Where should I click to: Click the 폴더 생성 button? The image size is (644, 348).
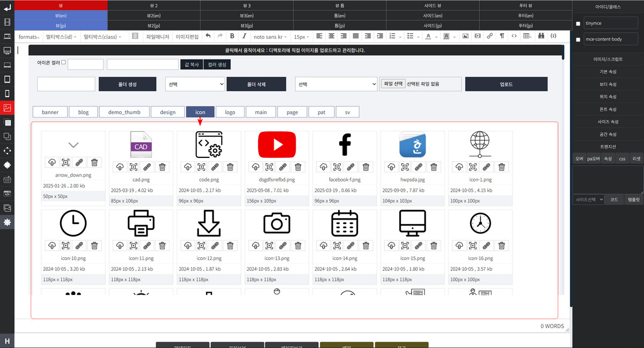tap(128, 84)
